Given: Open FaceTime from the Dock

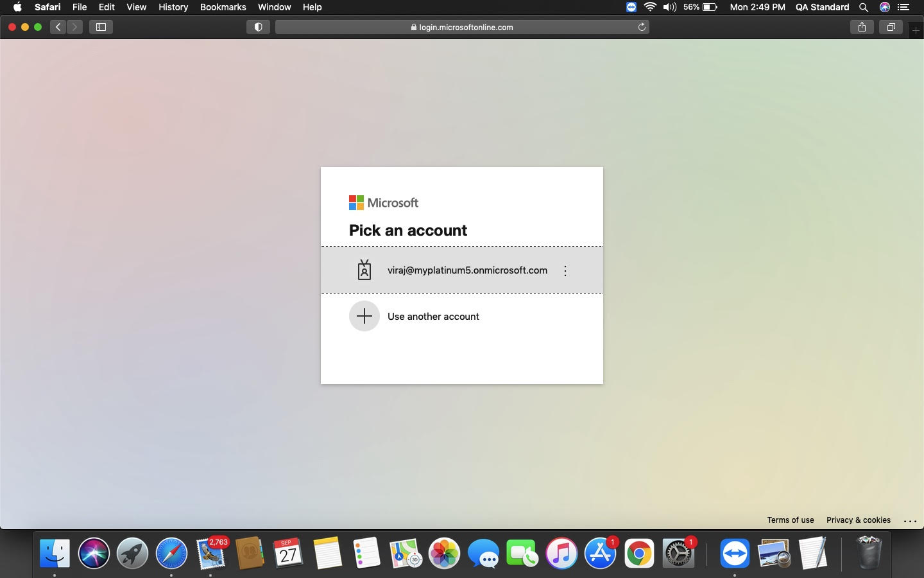Looking at the screenshot, I should [x=522, y=554].
